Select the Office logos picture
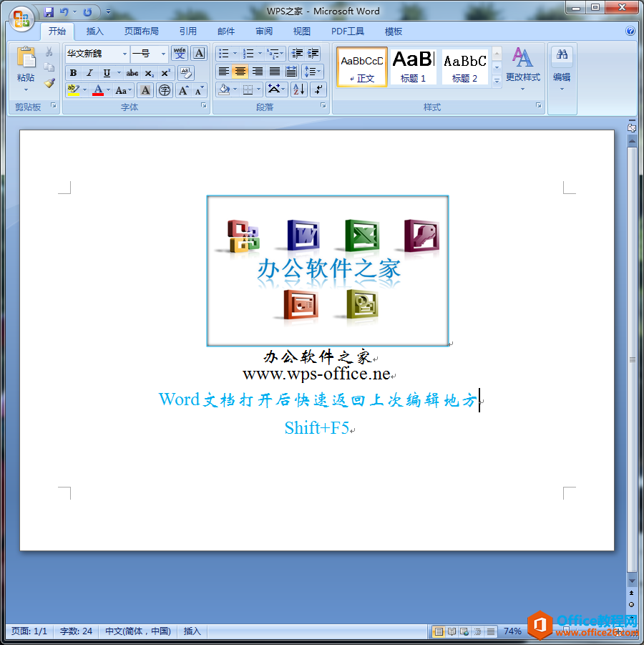This screenshot has width=644, height=645. [327, 271]
